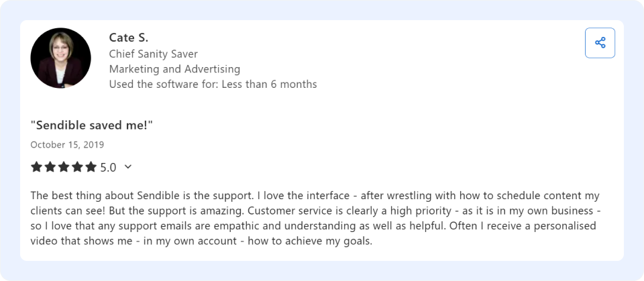Viewport: 644px width, 281px height.
Task: Select the second rating star
Action: click(x=50, y=167)
